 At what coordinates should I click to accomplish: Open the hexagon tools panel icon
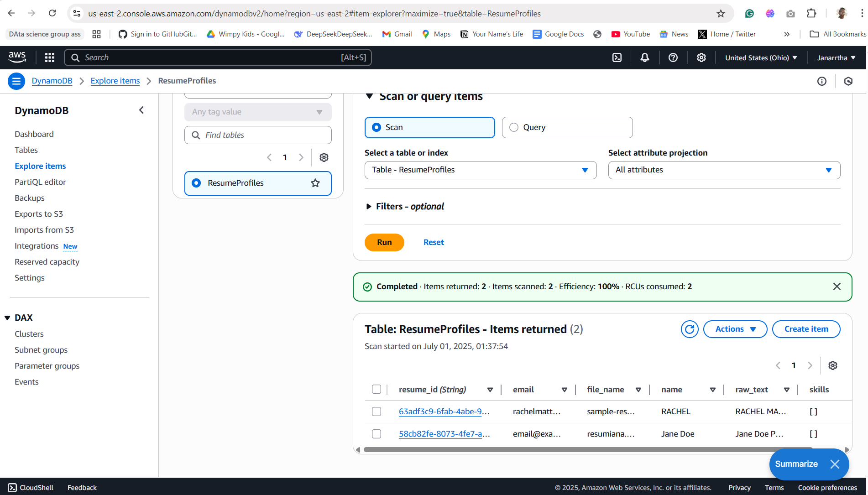848,81
